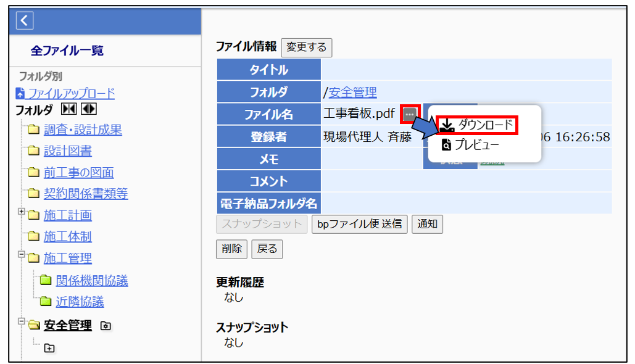Viewport: 635px width, 364px height.
Task: Collapse the 施工管理 folder tree node
Action: [22, 254]
